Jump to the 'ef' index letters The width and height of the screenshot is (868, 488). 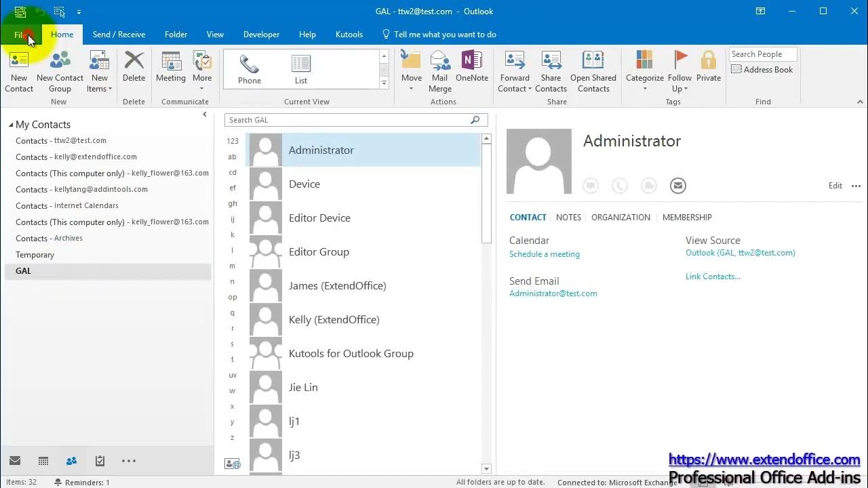tap(233, 188)
